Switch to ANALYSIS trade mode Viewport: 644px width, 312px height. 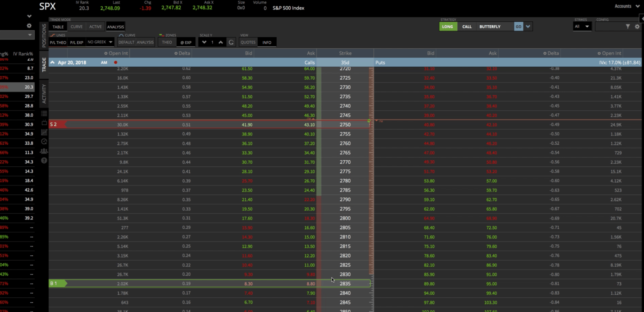click(x=115, y=27)
